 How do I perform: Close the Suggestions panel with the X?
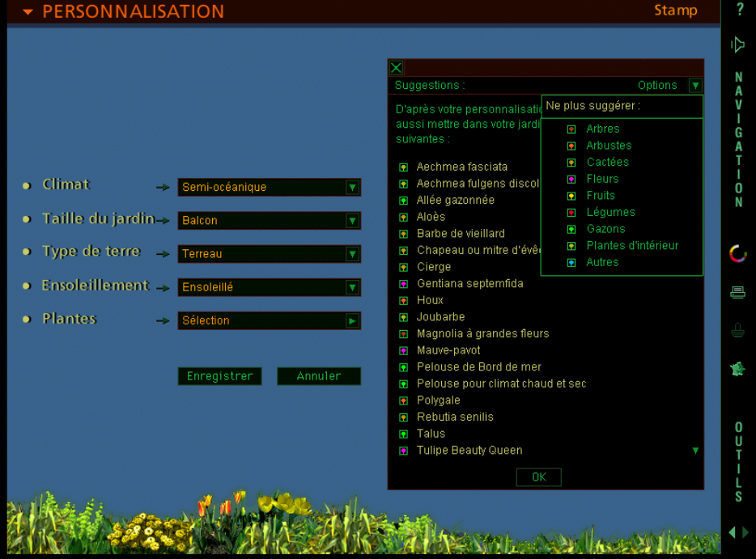pos(396,68)
